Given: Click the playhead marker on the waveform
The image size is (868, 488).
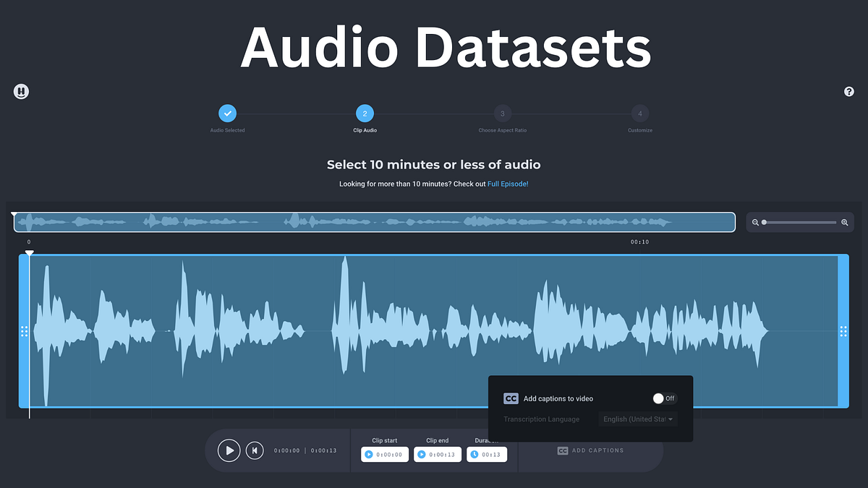Looking at the screenshot, I should tap(30, 253).
